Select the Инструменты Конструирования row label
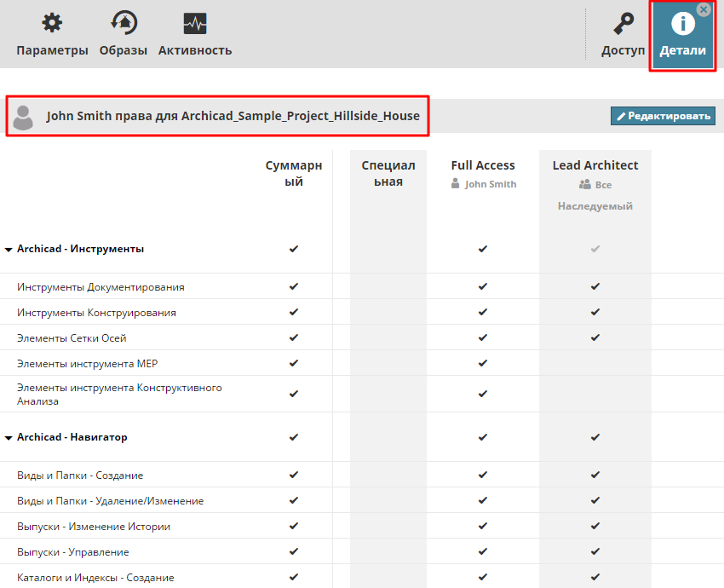The image size is (724, 588). pos(96,313)
